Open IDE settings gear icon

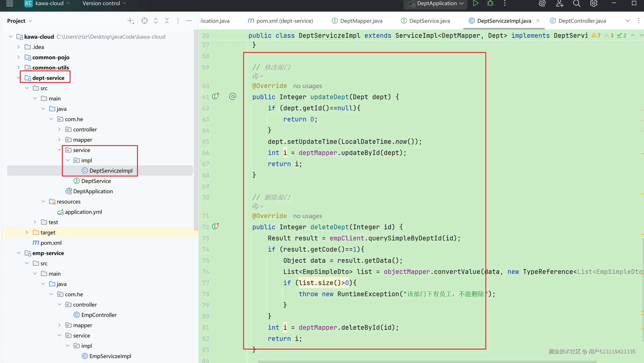click(594, 3)
